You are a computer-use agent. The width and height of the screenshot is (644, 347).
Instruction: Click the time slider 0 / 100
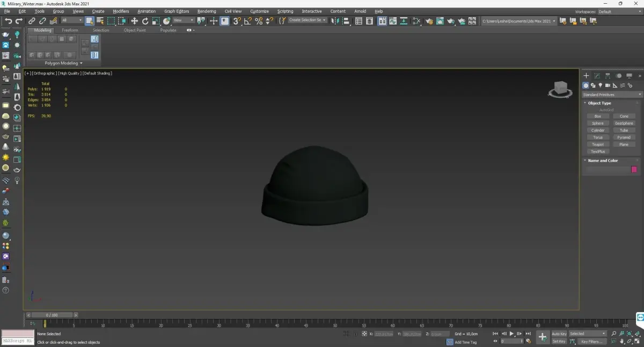(52, 315)
